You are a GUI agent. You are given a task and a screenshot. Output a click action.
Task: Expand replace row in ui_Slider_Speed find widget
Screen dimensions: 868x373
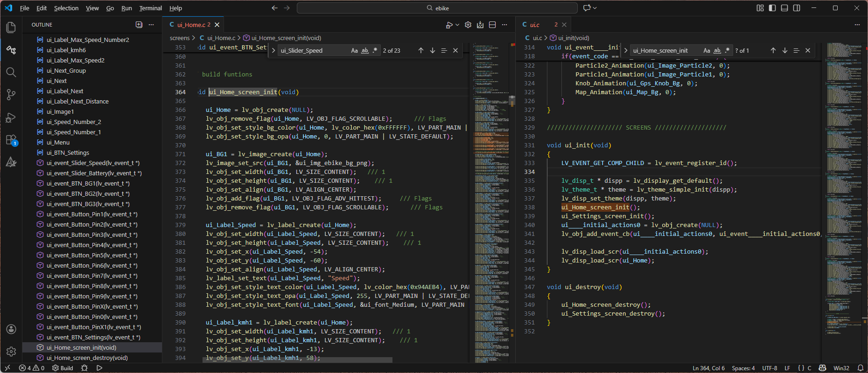click(x=273, y=50)
